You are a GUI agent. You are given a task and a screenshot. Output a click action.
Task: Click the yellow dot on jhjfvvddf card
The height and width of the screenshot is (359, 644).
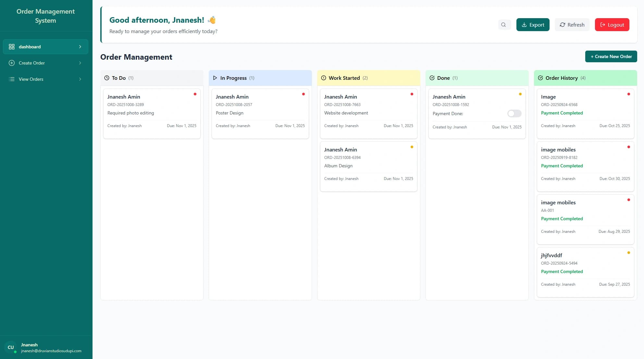[629, 252]
